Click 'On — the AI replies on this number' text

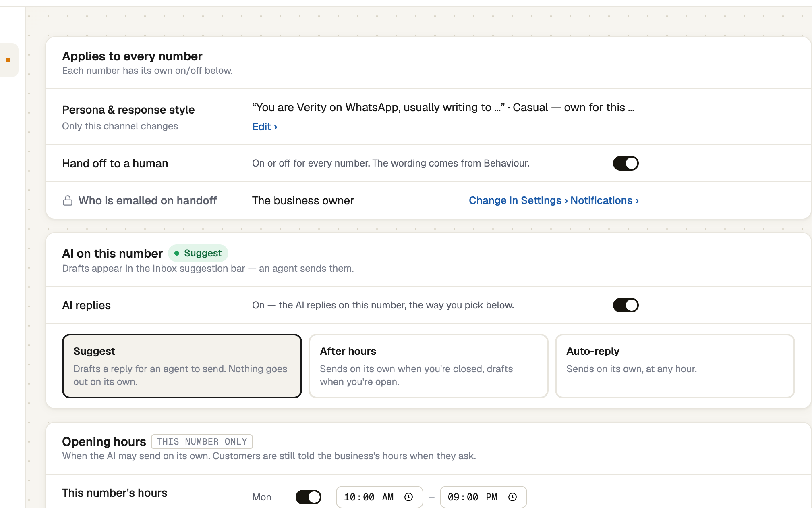click(383, 305)
